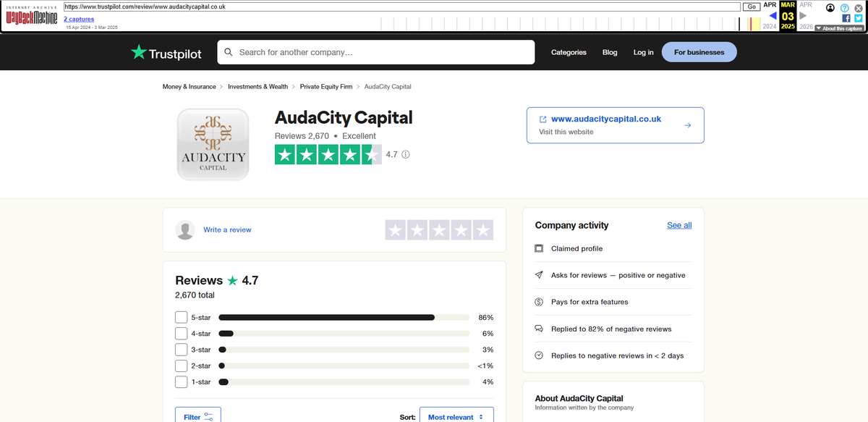
Task: Click the reply-time clock icon
Action: [539, 355]
